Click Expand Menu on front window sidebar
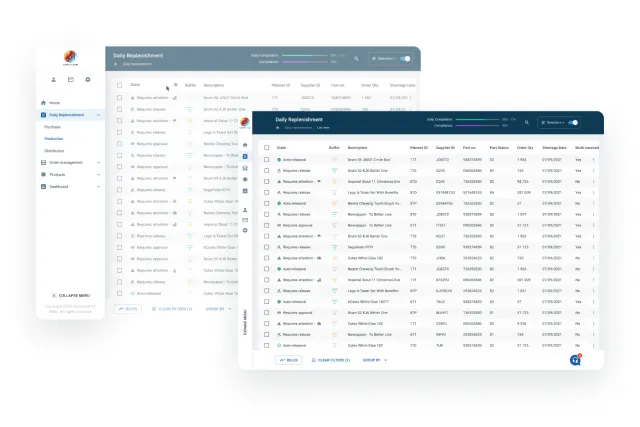 (245, 322)
